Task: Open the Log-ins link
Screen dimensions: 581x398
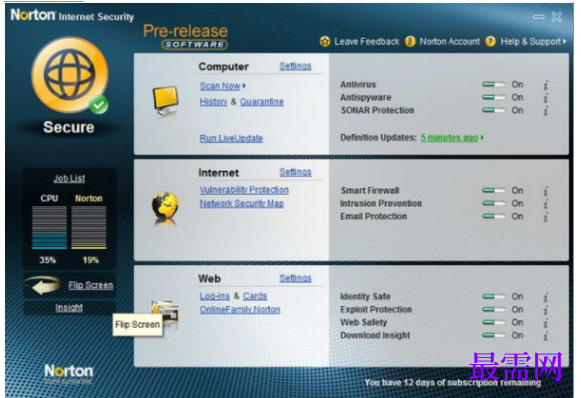Action: 215,296
